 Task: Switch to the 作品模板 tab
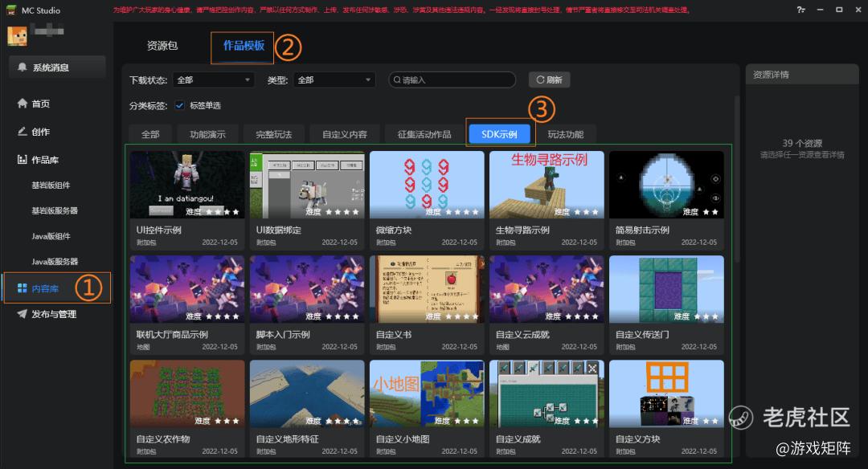coord(244,45)
